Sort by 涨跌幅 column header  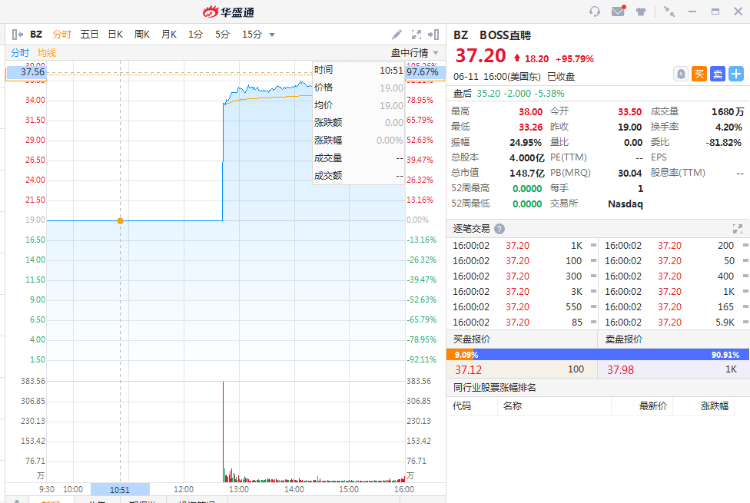click(x=715, y=406)
